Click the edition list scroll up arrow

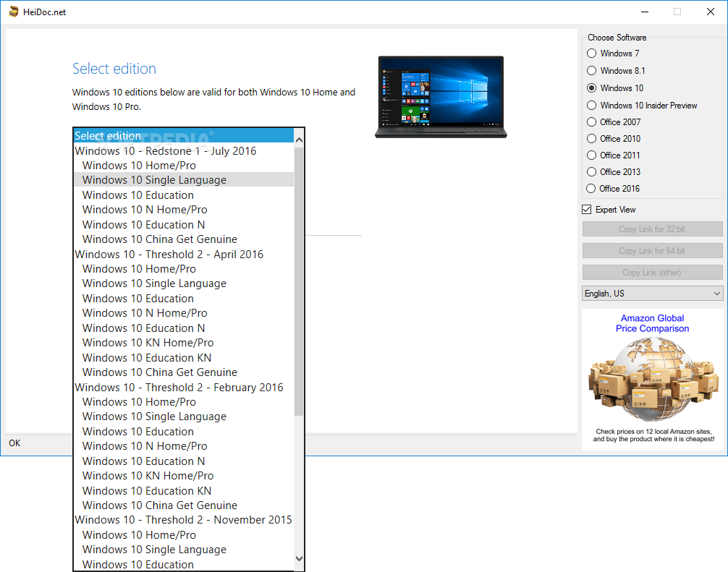pos(299,140)
